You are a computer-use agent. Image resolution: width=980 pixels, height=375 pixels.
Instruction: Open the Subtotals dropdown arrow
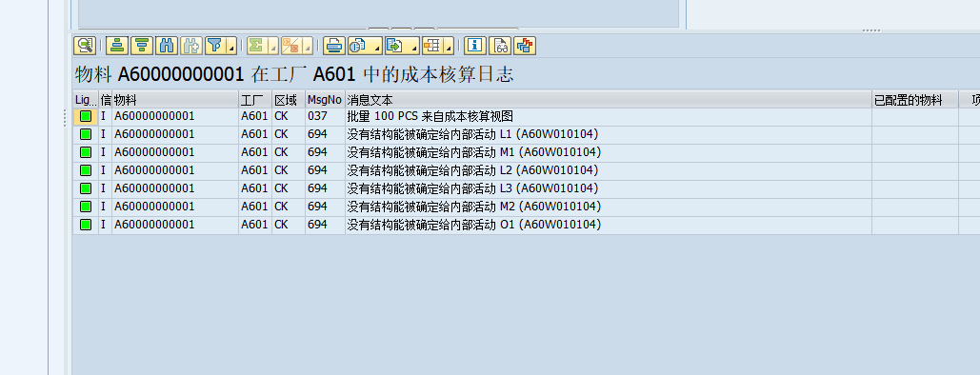click(x=308, y=47)
